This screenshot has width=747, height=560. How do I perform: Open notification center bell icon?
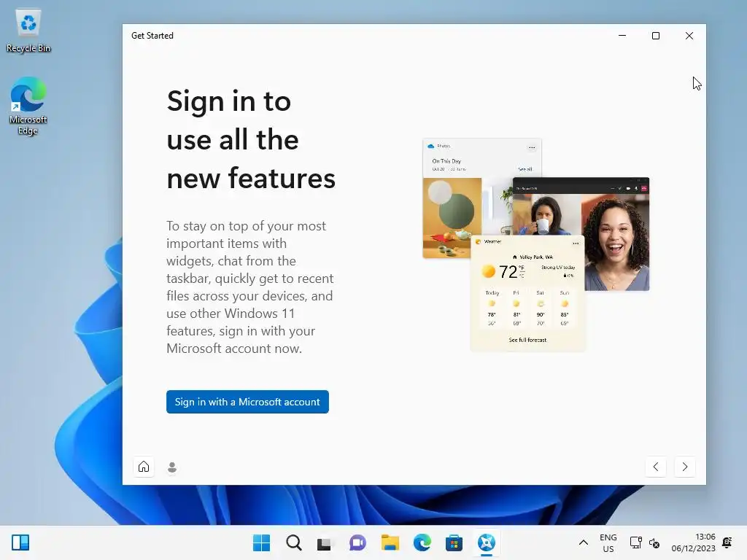(727, 542)
